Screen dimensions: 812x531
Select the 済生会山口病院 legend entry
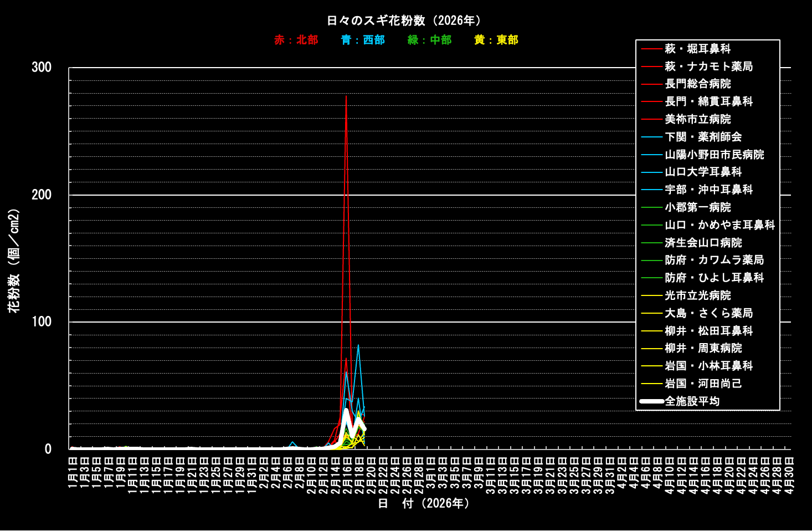(x=703, y=243)
